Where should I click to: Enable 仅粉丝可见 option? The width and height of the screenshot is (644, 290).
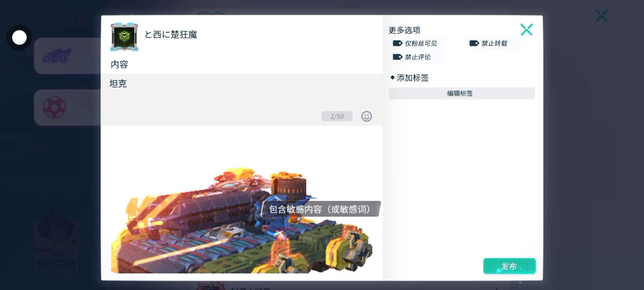point(415,43)
